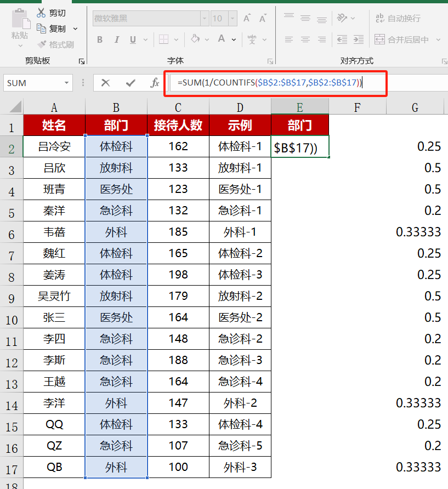The width and height of the screenshot is (448, 489).
Task: Click the cell 吴灵竹
Action: (54, 296)
